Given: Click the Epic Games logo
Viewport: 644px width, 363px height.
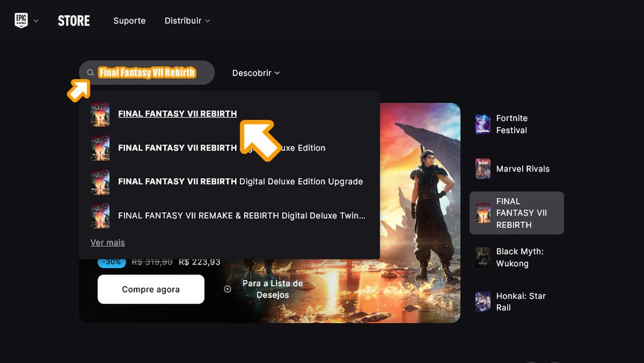Looking at the screenshot, I should click(22, 20).
